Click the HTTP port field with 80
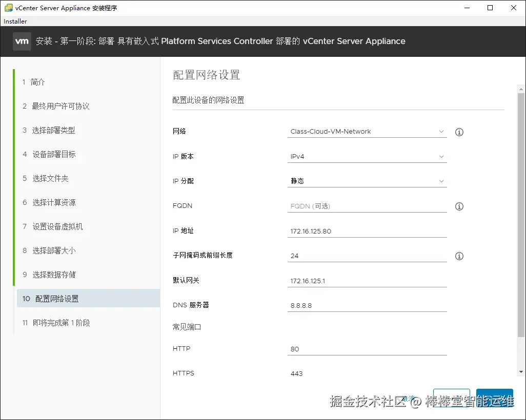This screenshot has height=420, width=526. click(367, 349)
